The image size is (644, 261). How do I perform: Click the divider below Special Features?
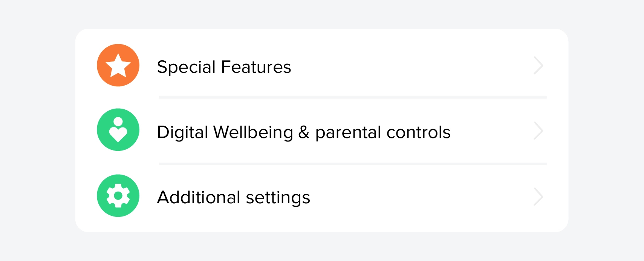pyautogui.click(x=352, y=97)
